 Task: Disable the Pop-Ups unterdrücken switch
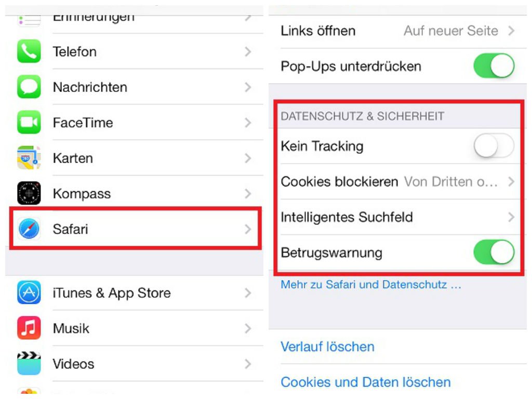coord(494,66)
